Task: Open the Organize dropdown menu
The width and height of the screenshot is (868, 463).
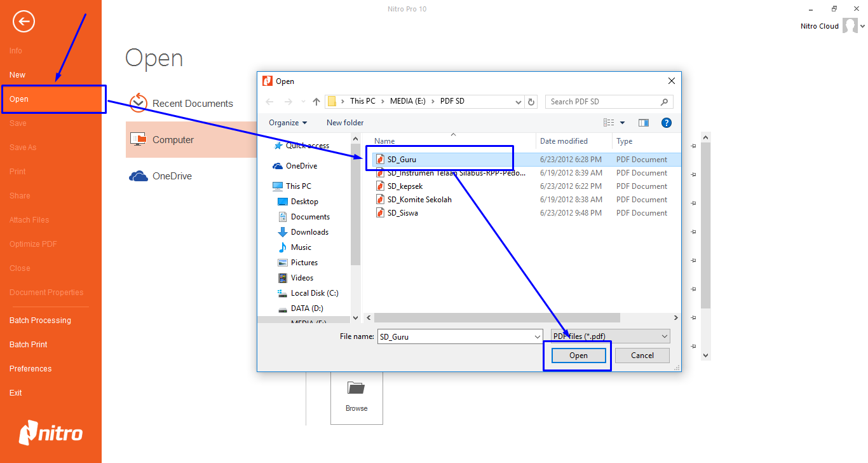Action: pos(288,123)
